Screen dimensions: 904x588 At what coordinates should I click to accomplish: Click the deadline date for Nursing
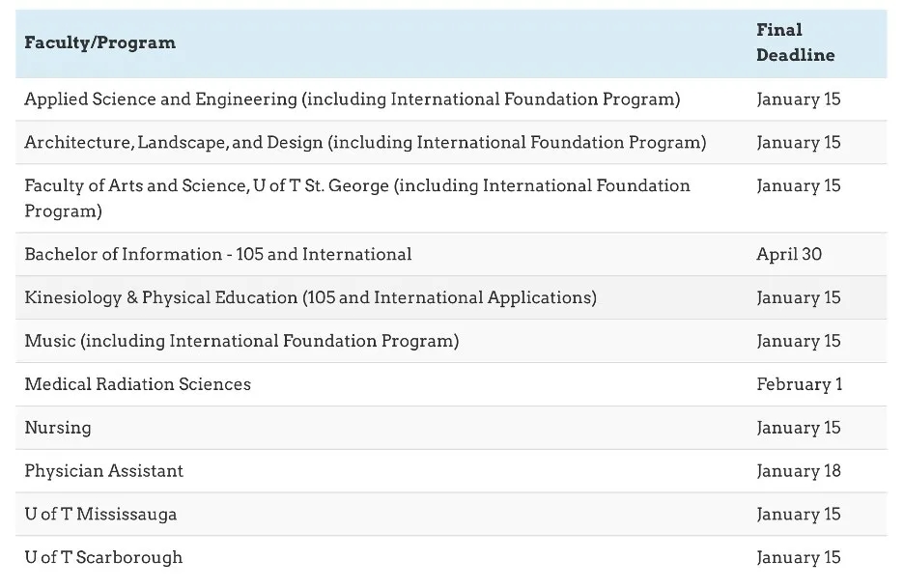point(799,428)
